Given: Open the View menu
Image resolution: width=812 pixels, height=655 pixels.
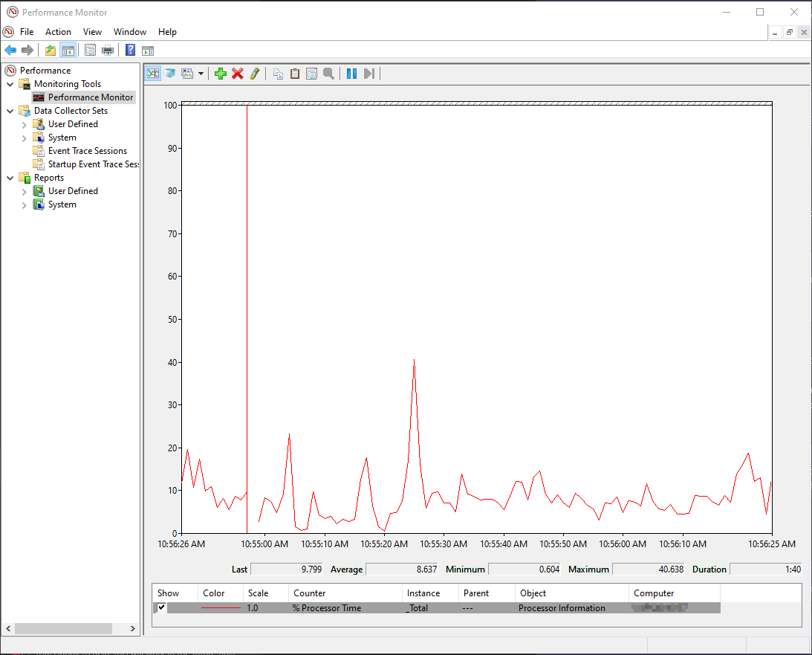Looking at the screenshot, I should [92, 32].
